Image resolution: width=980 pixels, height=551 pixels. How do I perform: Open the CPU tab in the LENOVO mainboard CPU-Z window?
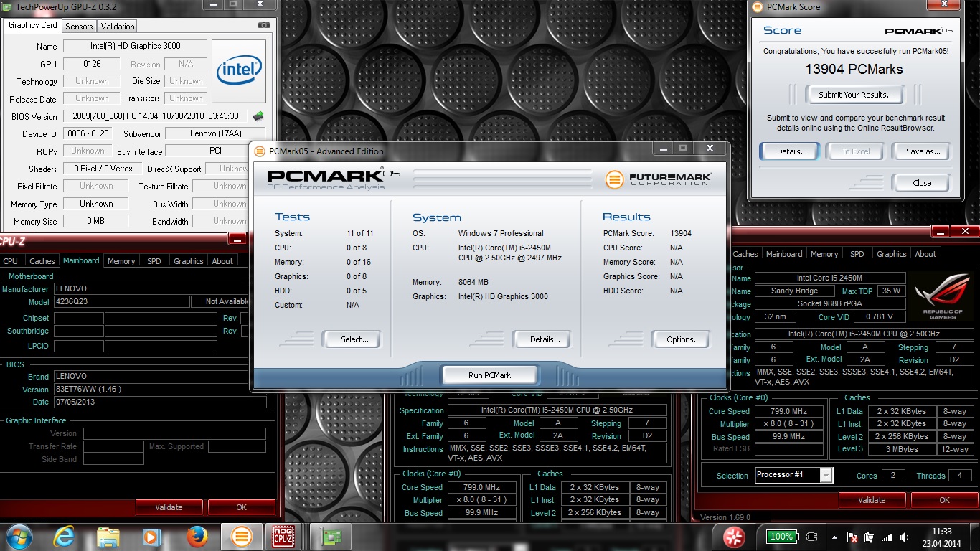coord(11,261)
